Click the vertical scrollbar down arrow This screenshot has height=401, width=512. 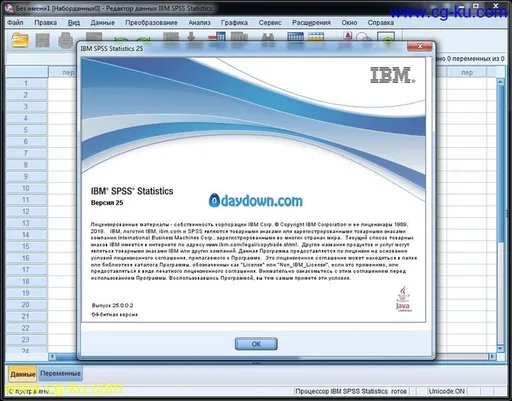(x=500, y=349)
